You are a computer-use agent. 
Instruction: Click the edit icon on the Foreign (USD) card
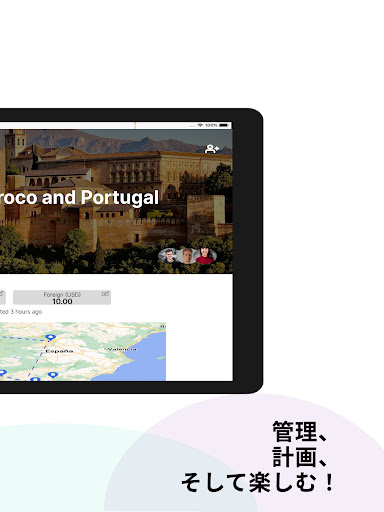coord(105,294)
